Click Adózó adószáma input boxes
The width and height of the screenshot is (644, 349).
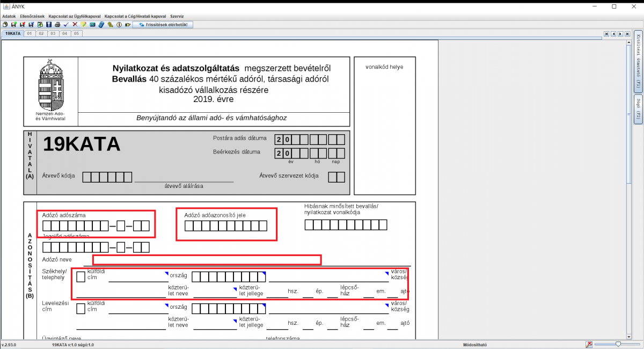tap(96, 226)
